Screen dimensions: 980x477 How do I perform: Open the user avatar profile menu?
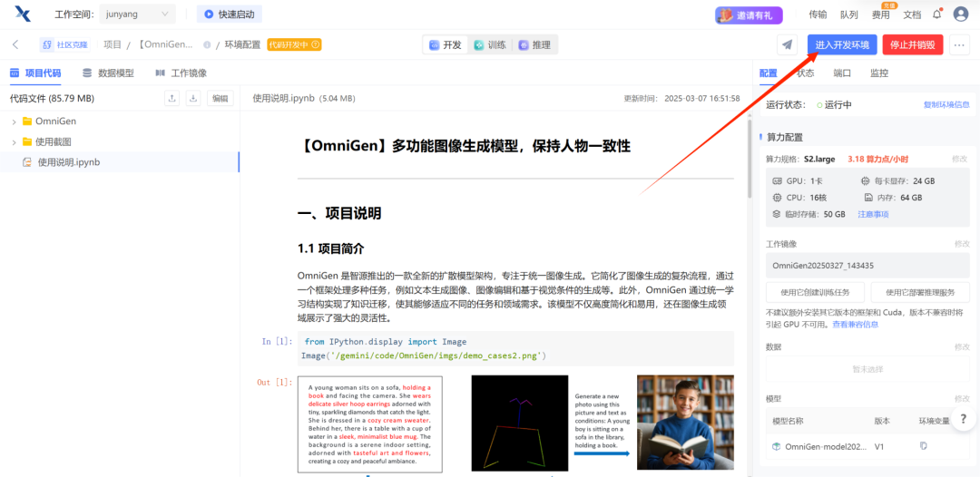click(x=960, y=15)
